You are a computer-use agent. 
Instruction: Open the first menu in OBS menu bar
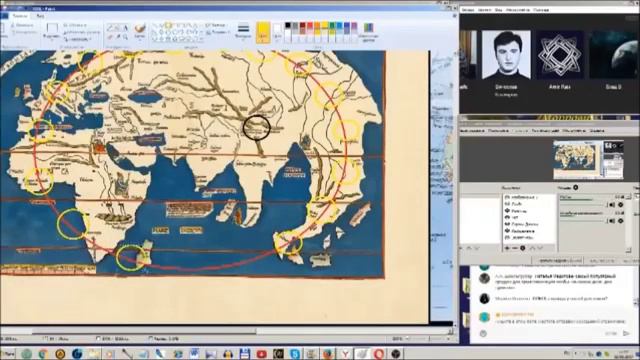click(x=472, y=131)
